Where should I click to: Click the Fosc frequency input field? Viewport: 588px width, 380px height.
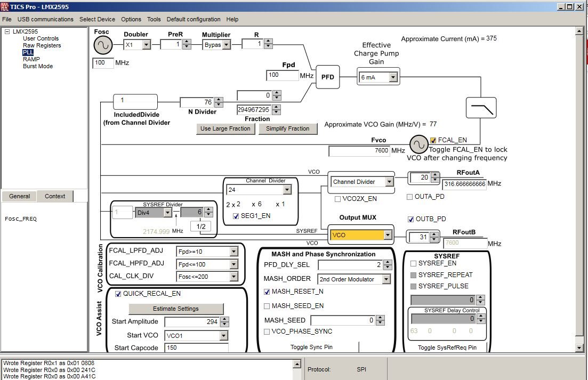tap(103, 63)
